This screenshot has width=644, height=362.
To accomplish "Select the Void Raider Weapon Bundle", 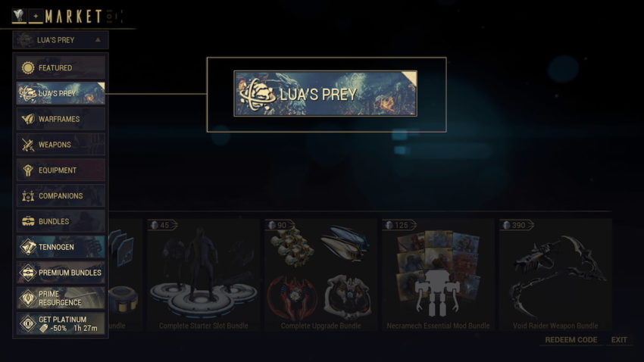I will point(555,275).
